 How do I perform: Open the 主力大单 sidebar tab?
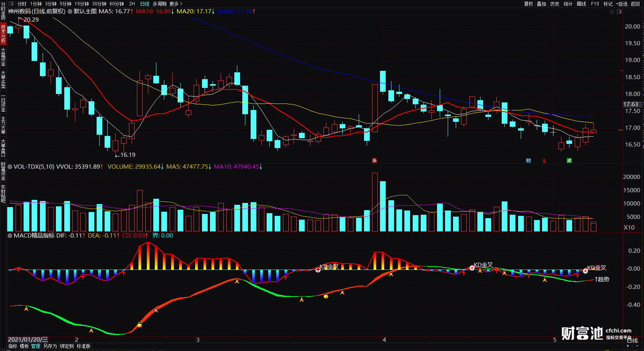[3, 125]
